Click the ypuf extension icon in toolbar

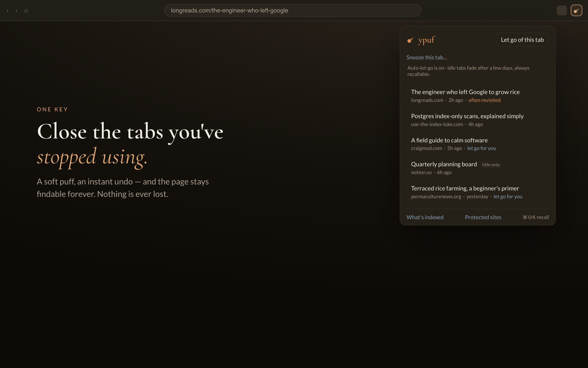point(576,11)
